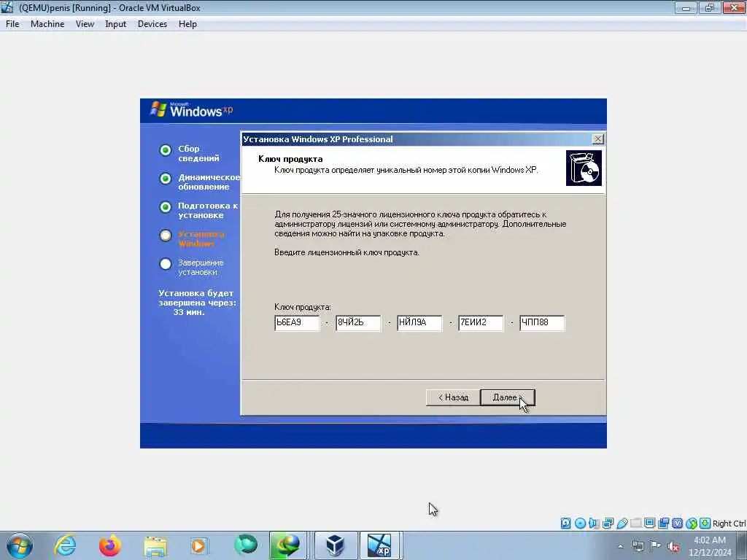Click the Сбор сведений step indicator
This screenshot has height=560, width=747.
click(x=166, y=150)
